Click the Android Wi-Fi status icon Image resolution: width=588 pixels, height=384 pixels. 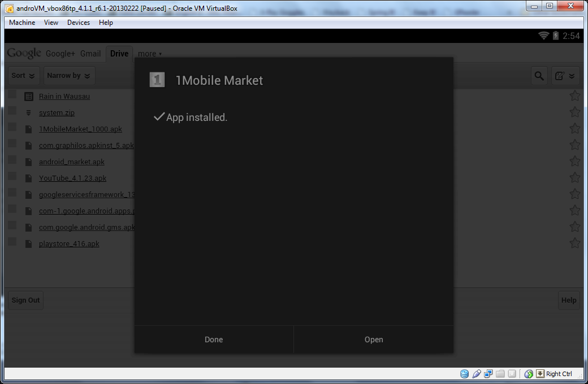pyautogui.click(x=544, y=36)
